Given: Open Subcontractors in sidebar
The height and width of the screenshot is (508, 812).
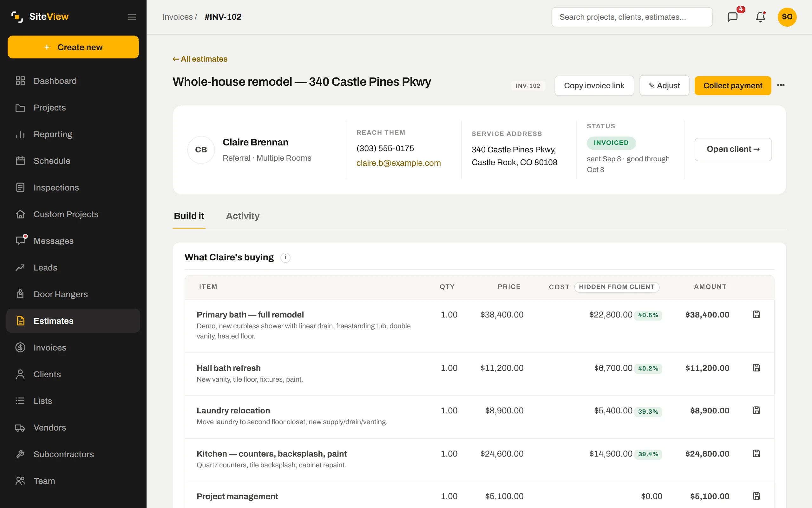Looking at the screenshot, I should (x=73, y=454).
